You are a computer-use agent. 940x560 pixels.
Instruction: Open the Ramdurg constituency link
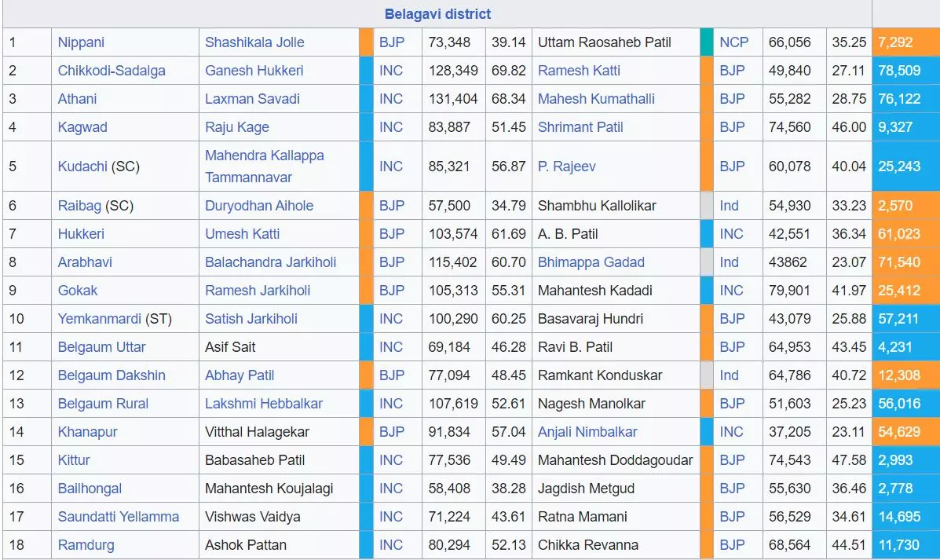[86, 545]
